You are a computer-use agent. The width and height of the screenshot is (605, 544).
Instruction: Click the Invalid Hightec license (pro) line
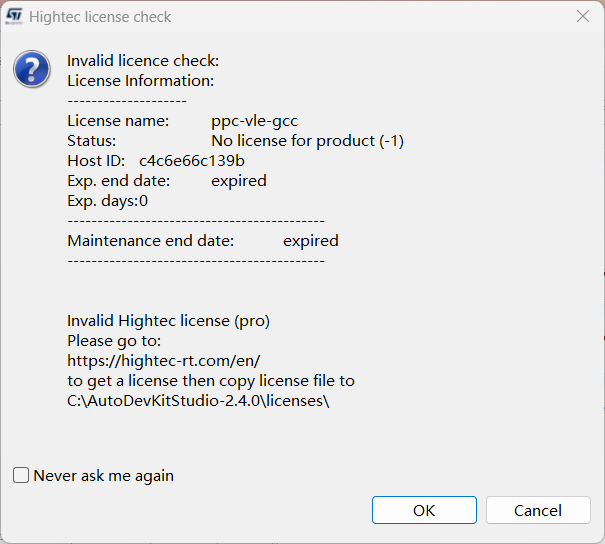point(168,321)
